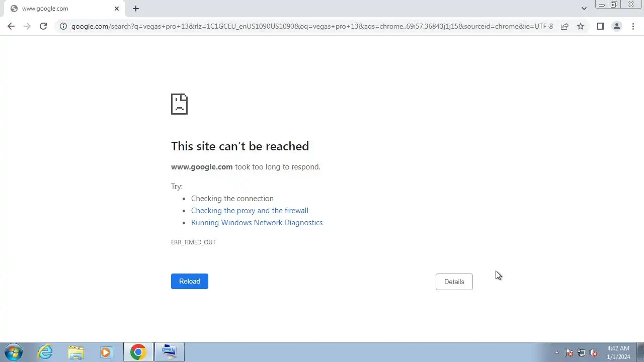The height and width of the screenshot is (362, 644).
Task: Click the text Checking the connection
Action: (x=232, y=199)
